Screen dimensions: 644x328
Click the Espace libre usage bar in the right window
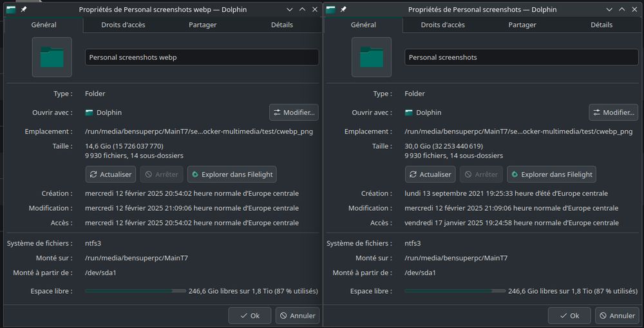pos(455,291)
